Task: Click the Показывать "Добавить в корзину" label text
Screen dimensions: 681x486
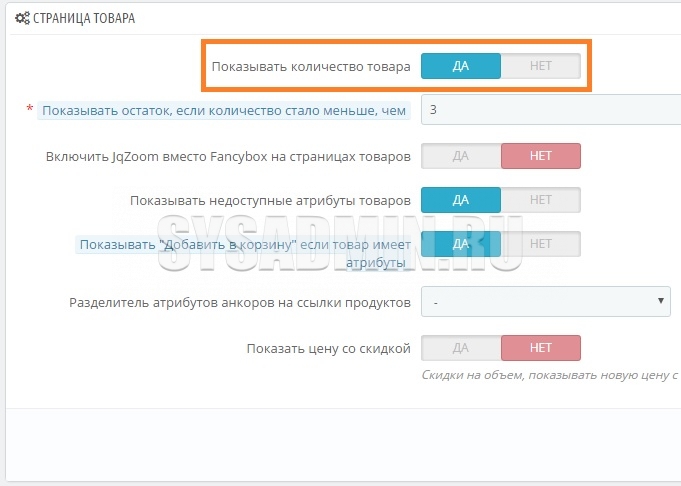Action: tap(245, 253)
